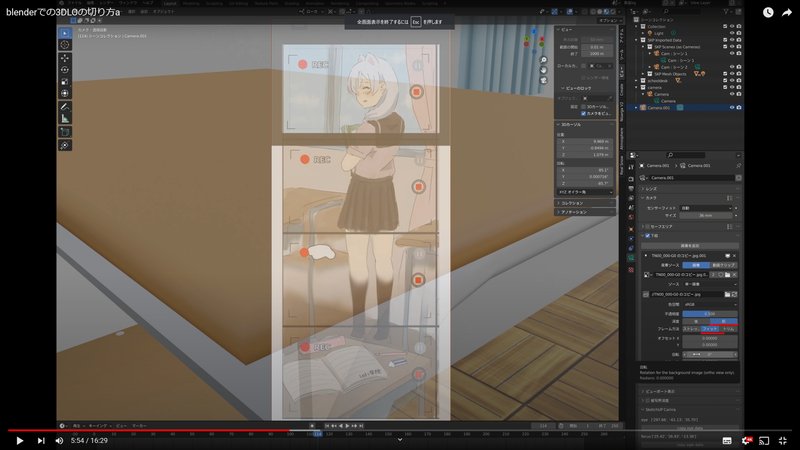This screenshot has width=800, height=450.
Task: Open file browser folder icon next to image path
Action: [x=727, y=294]
